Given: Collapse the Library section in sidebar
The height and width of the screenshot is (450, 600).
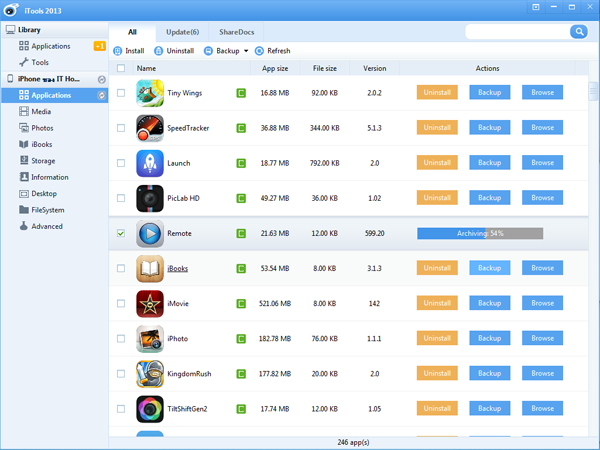Looking at the screenshot, I should pyautogui.click(x=10, y=30).
